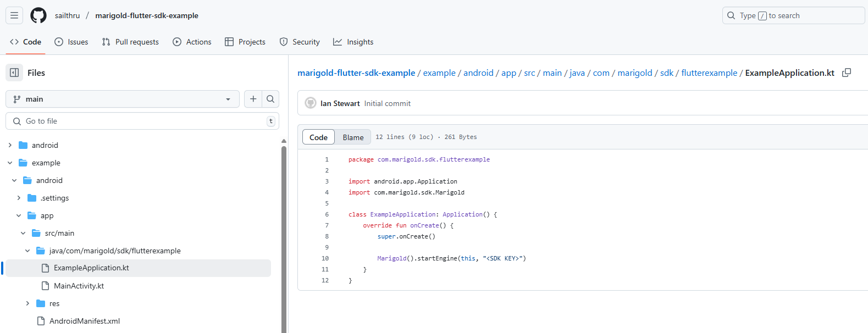The width and height of the screenshot is (868, 333).
Task: Collapse the src/main folder chevron
Action: (x=23, y=233)
